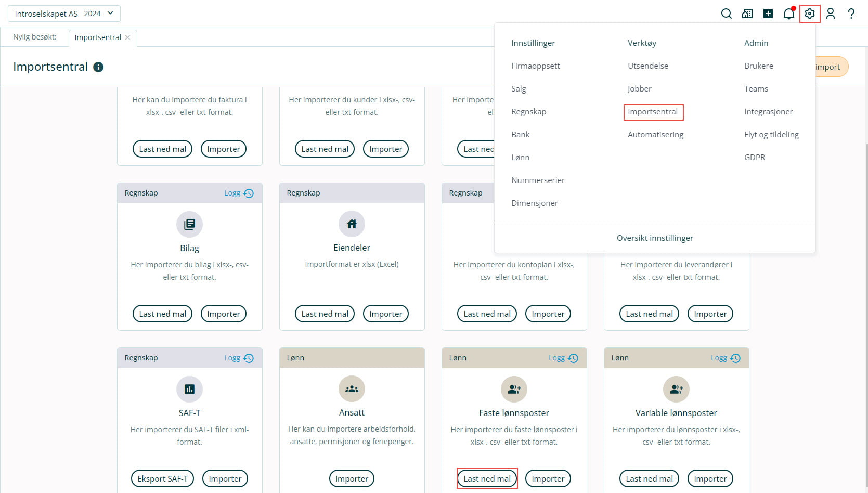The height and width of the screenshot is (493, 868).
Task: Open Logg history on Bilag card
Action: 239,193
